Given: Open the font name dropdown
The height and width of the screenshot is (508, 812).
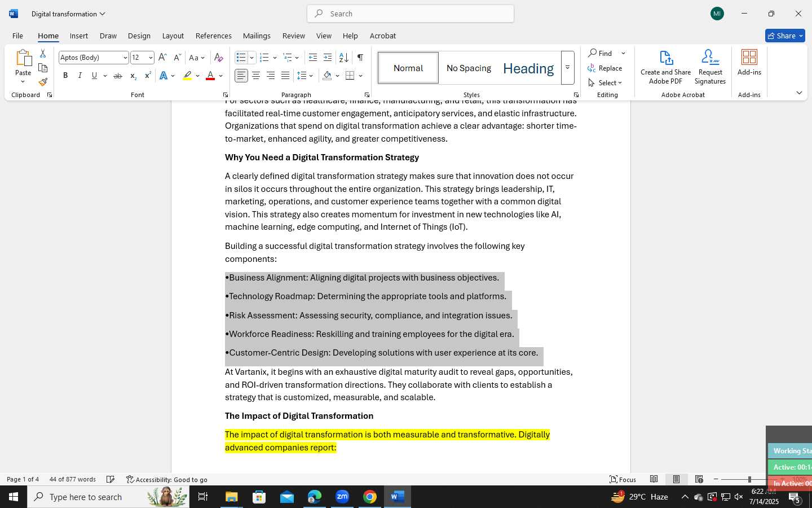Looking at the screenshot, I should [x=125, y=58].
